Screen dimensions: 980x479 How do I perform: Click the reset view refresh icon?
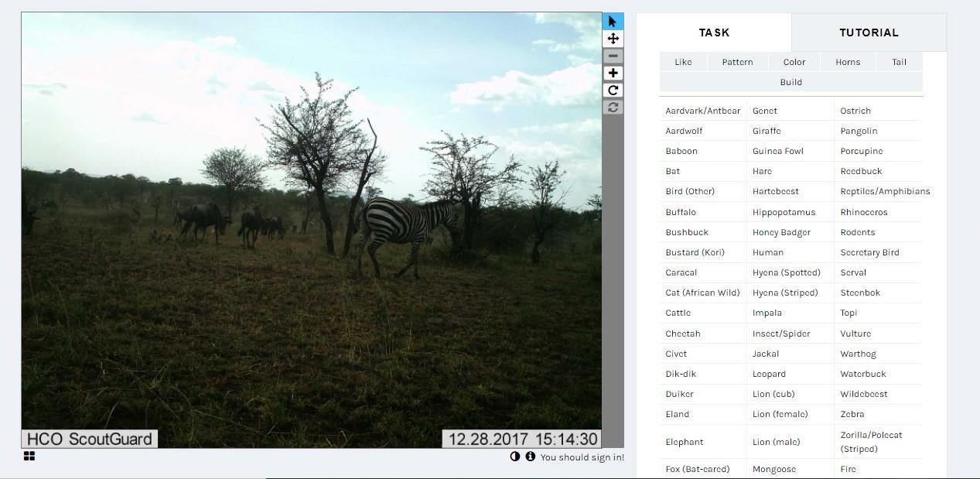(x=613, y=108)
